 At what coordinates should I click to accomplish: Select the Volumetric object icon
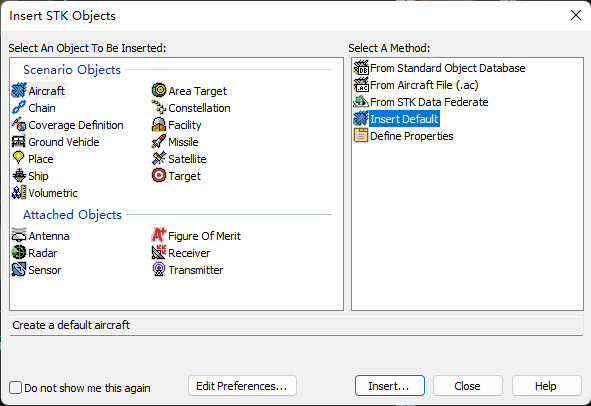point(19,193)
